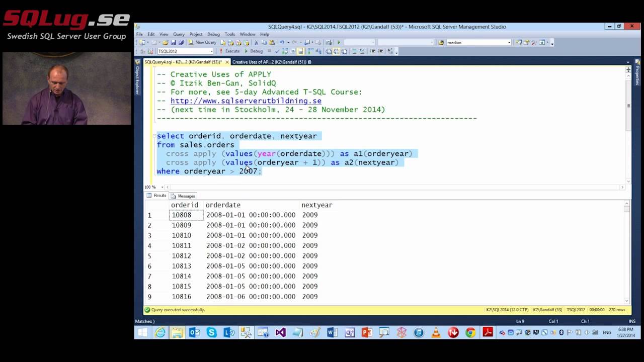The image size is (644, 362).
Task: Open Word from the taskbar
Action: [x=332, y=332]
